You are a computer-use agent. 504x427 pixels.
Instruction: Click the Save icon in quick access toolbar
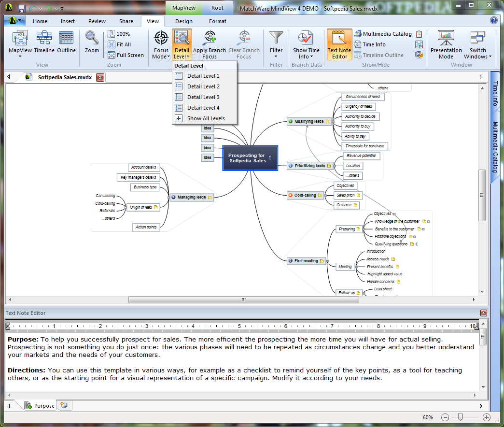(x=22, y=8)
